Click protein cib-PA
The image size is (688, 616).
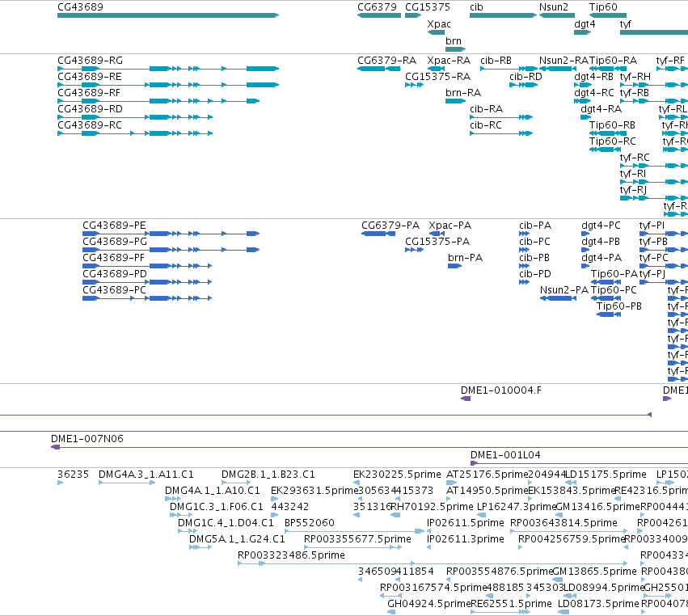(x=524, y=234)
